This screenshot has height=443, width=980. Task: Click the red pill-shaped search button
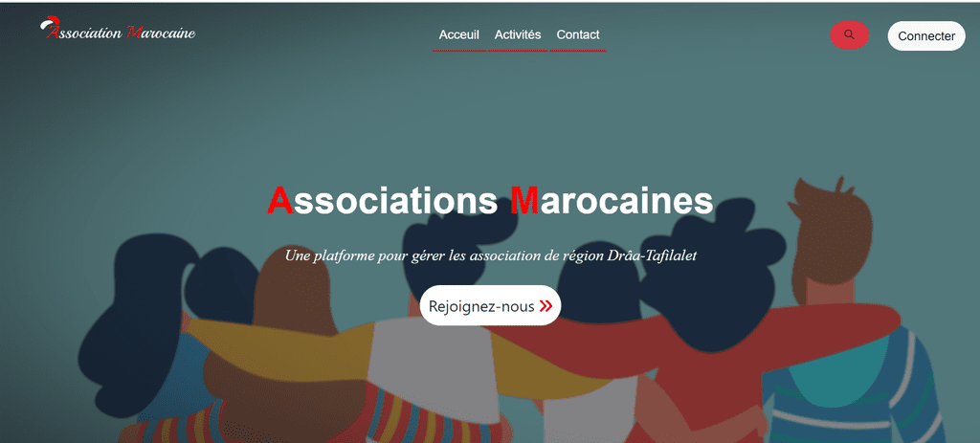(850, 35)
